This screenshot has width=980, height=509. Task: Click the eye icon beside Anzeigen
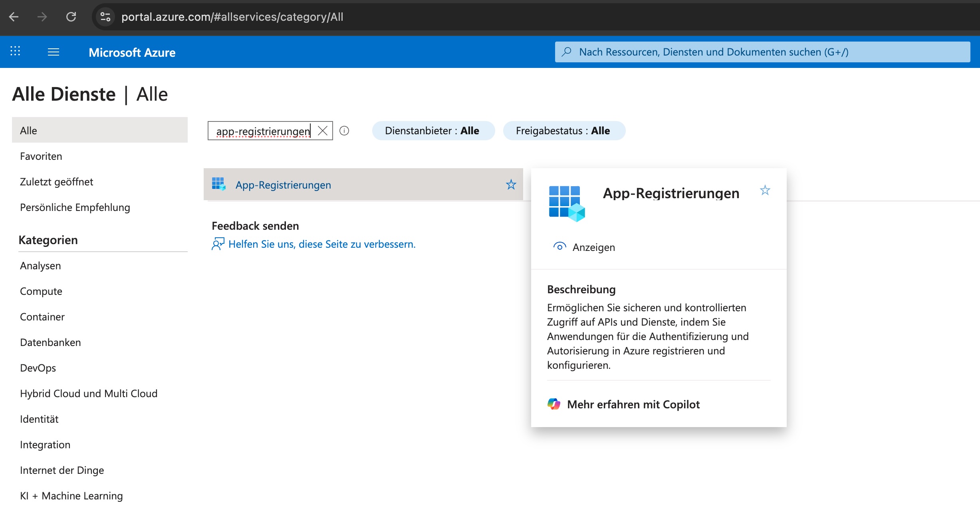(559, 247)
